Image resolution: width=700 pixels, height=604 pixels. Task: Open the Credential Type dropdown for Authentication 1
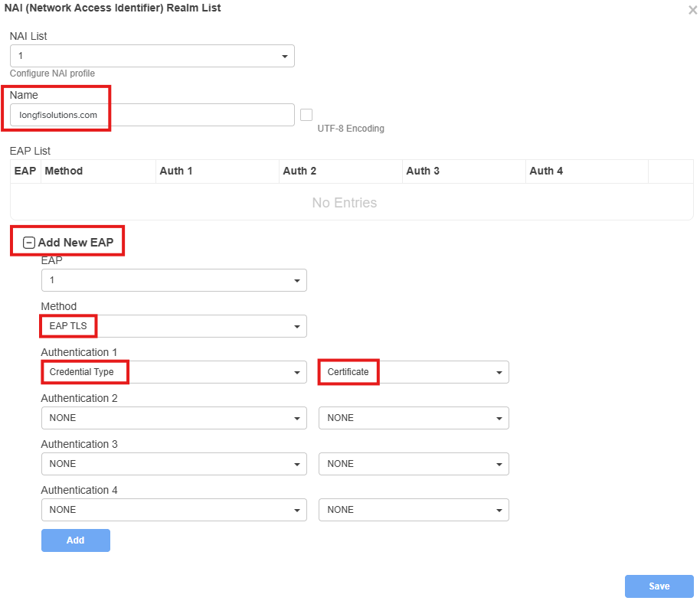point(174,372)
